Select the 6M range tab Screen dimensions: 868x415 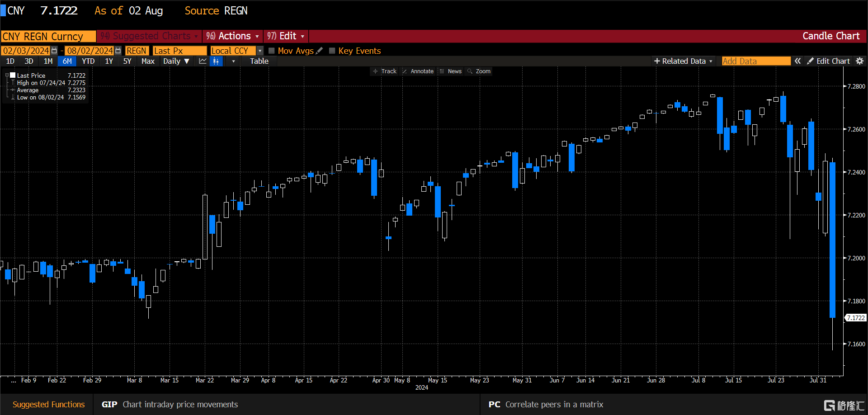pos(67,61)
